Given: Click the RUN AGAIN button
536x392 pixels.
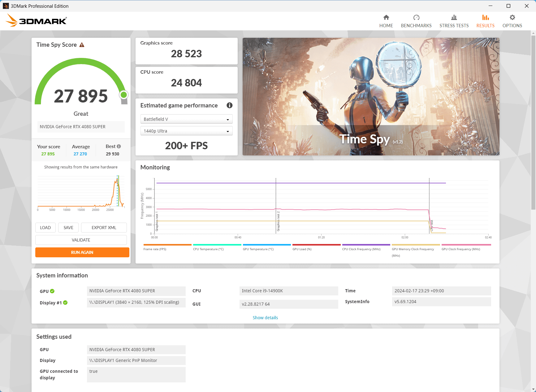Looking at the screenshot, I should 82,252.
